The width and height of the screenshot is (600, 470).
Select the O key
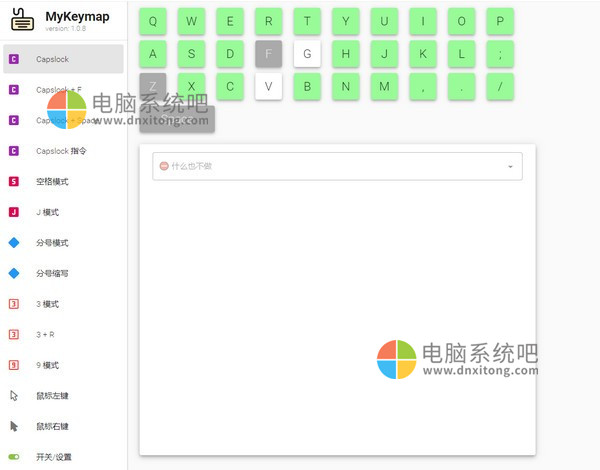[x=461, y=21]
